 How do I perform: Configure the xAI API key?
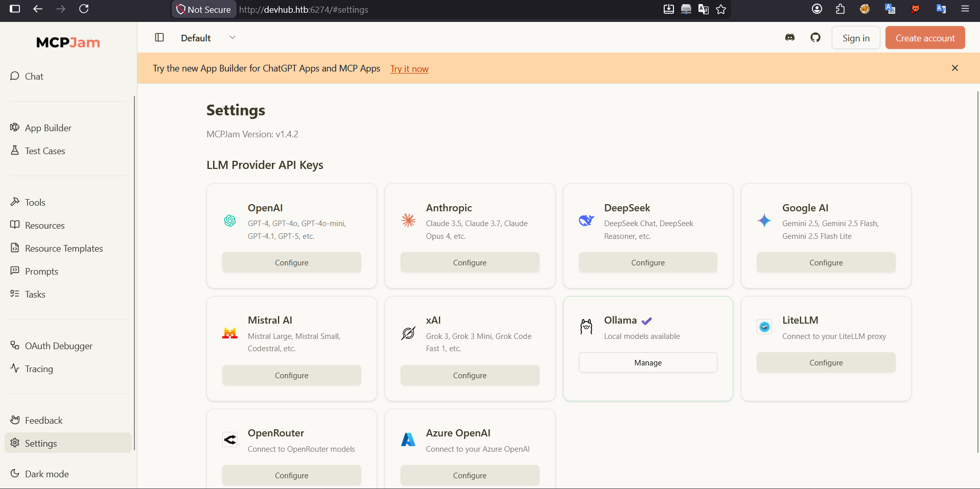click(470, 375)
